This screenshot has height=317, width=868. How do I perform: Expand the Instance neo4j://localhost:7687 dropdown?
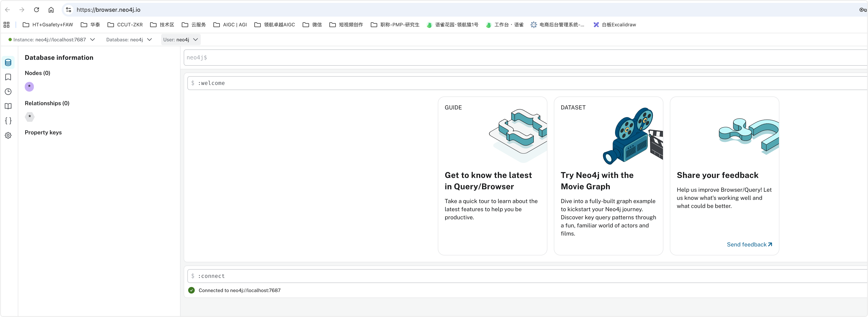coord(52,40)
